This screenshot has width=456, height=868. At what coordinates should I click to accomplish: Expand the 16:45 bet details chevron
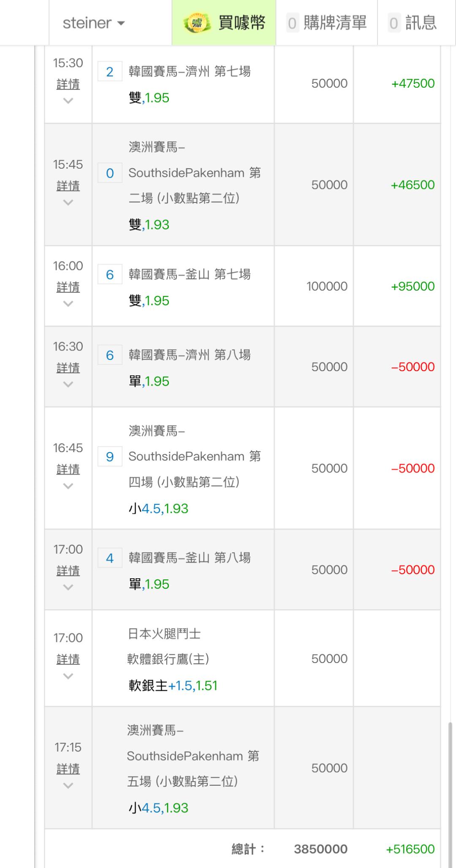[68, 486]
